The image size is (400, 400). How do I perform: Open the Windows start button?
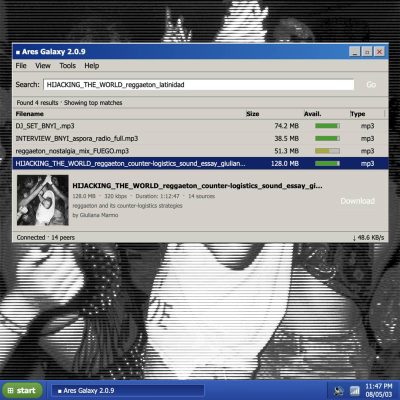point(22,390)
